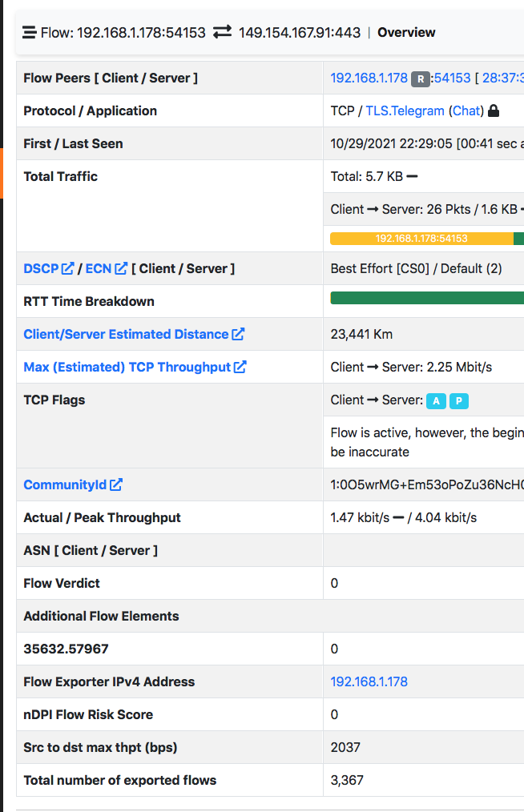Click the yellow 192.168.1.178:54153 traffic bar
Screen dimensions: 524x812
(421, 238)
